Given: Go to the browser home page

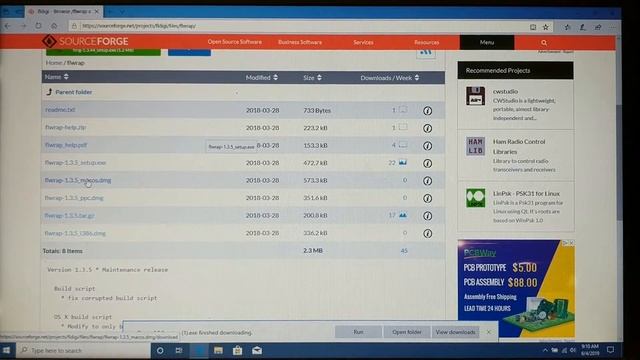Looking at the screenshot, I should pyautogui.click(x=54, y=26).
